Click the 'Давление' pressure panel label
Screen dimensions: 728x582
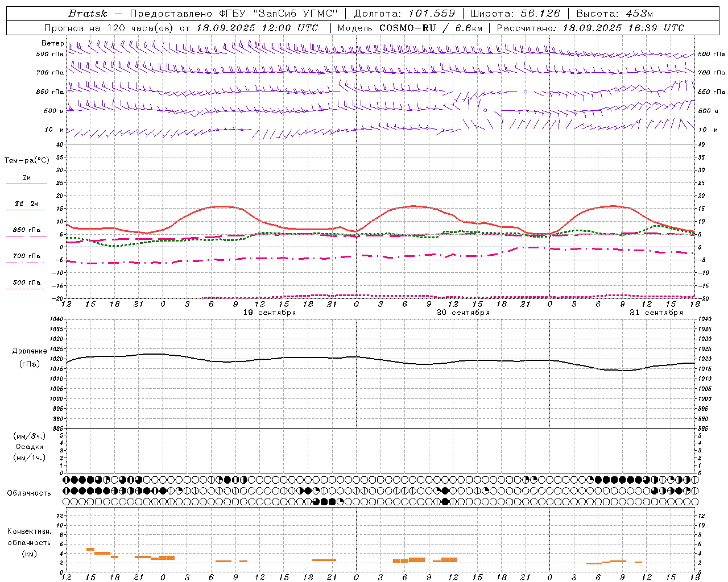30,351
